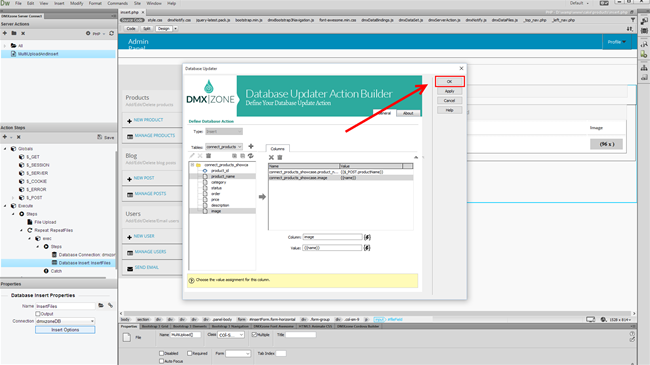The image size is (650, 365).
Task: Click the refresh tables icon in dialog
Action: click(250, 156)
